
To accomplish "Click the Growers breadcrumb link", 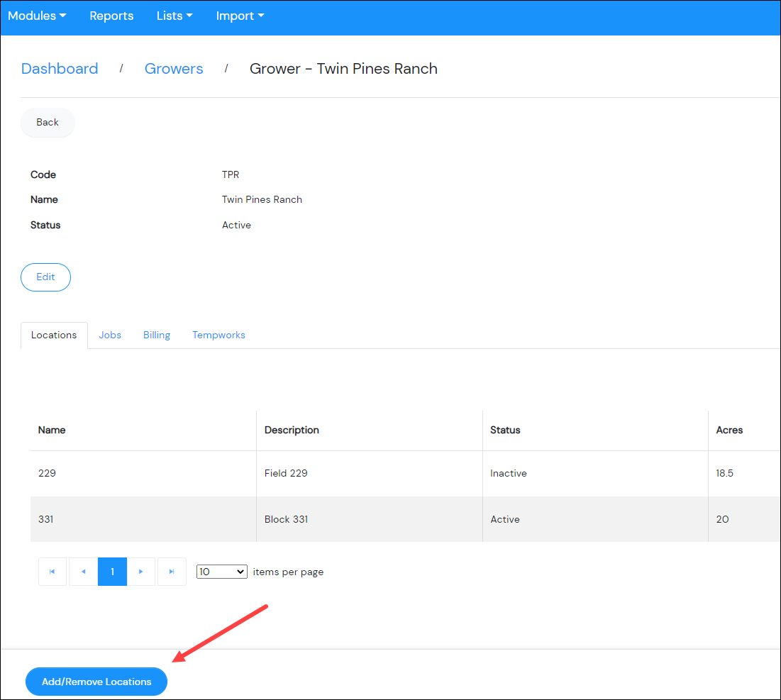I will tap(174, 69).
